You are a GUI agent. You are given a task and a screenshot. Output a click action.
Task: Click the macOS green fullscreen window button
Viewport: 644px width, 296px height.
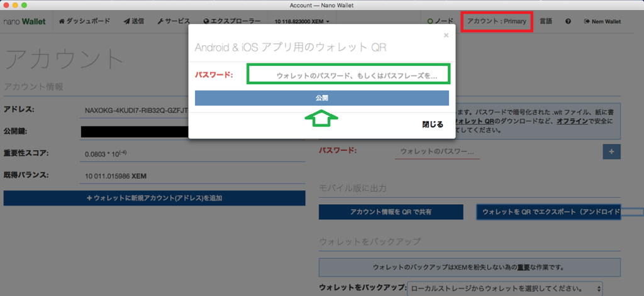click(x=23, y=5)
